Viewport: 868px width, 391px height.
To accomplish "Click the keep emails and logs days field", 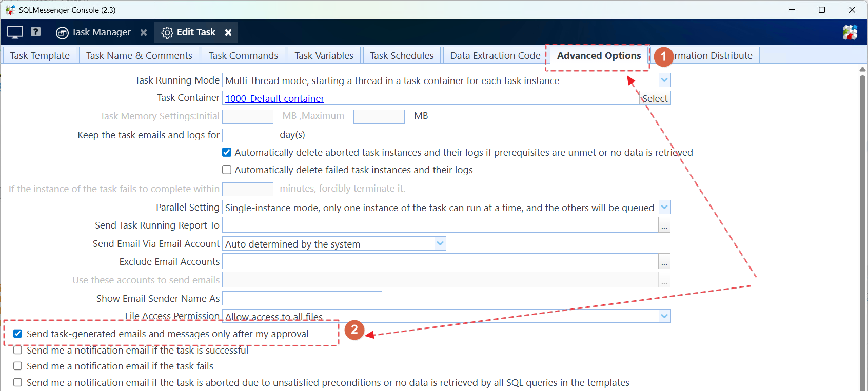I will 248,135.
